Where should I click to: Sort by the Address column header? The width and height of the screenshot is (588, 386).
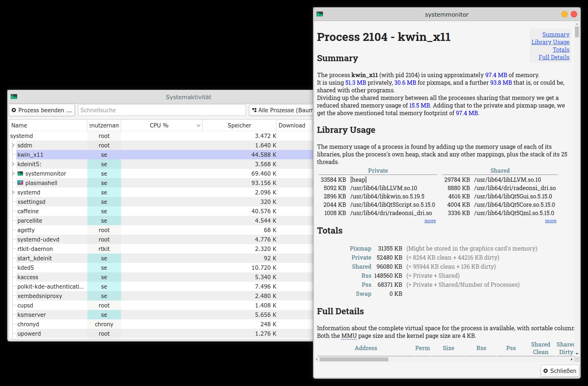[x=366, y=348]
